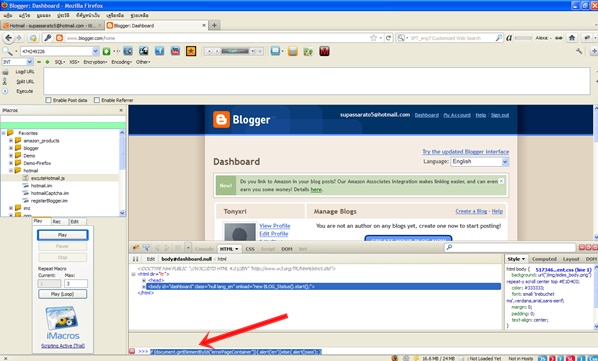This screenshot has width=598, height=361.
Task: Click the Firebug bug icon in the panel toolbar
Action: point(136,248)
